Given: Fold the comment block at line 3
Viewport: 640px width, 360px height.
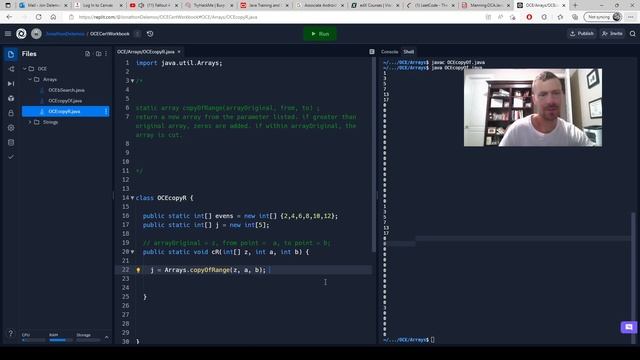Looking at the screenshot, I should point(132,81).
